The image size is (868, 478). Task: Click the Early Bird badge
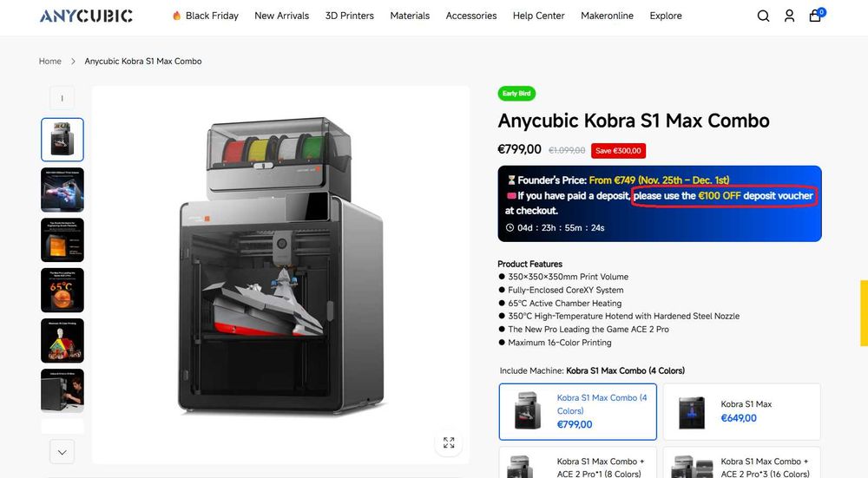(516, 94)
